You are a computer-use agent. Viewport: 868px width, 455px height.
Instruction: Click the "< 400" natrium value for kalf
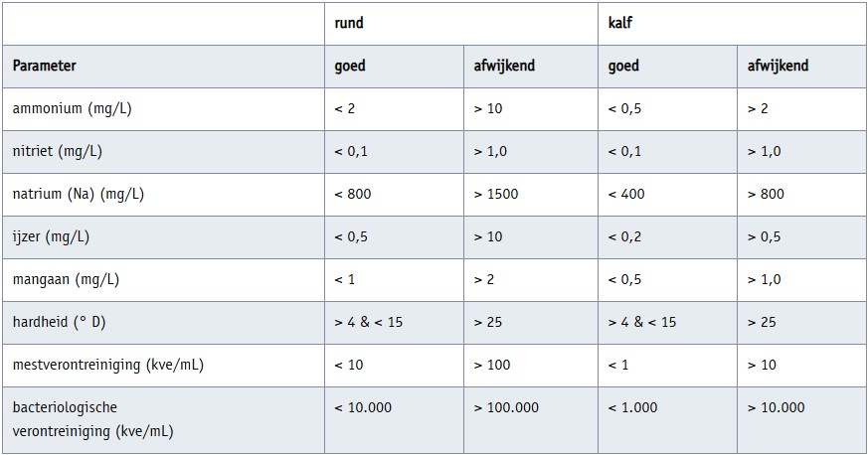point(626,194)
